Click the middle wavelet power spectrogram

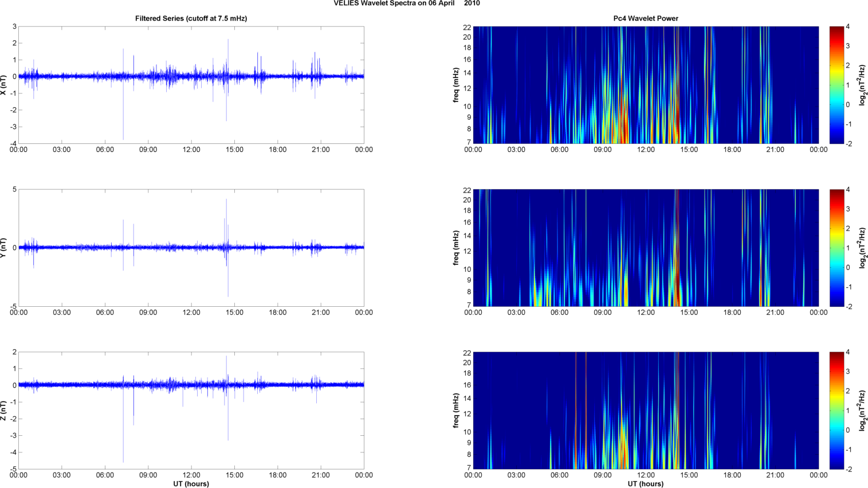(646, 248)
